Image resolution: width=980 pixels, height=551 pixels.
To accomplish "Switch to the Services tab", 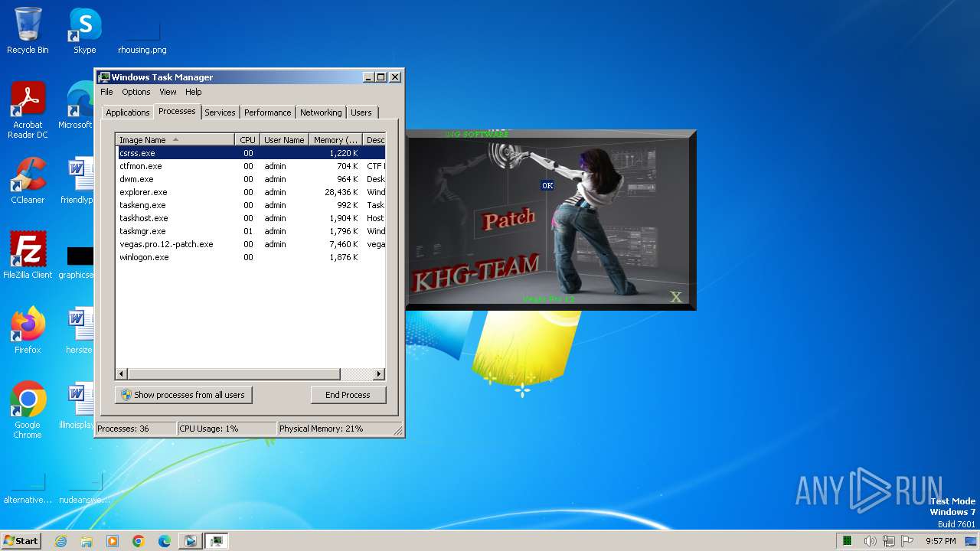I will tap(220, 112).
